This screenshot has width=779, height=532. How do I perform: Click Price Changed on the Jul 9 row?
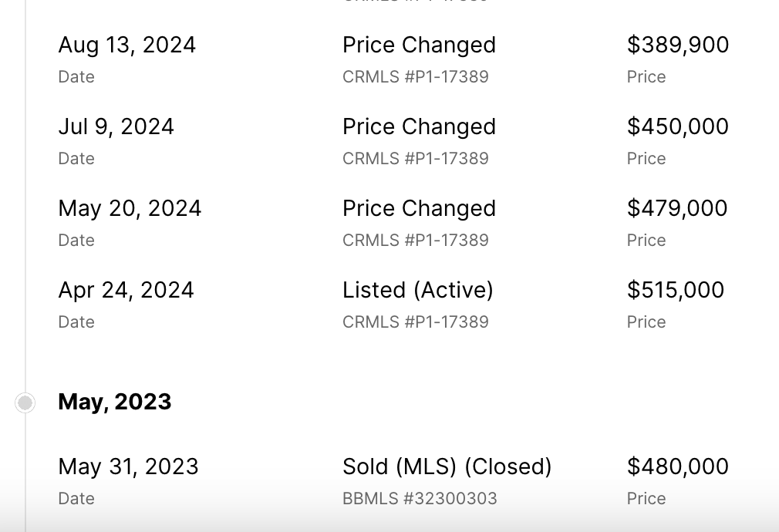click(419, 126)
